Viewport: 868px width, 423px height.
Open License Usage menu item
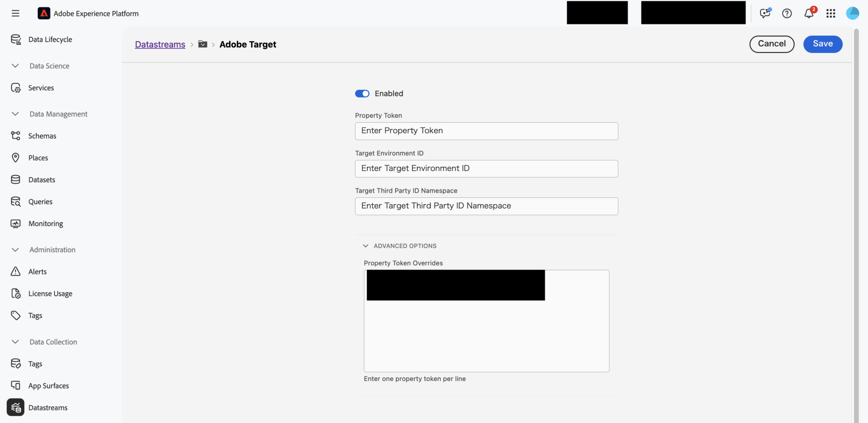coord(50,293)
